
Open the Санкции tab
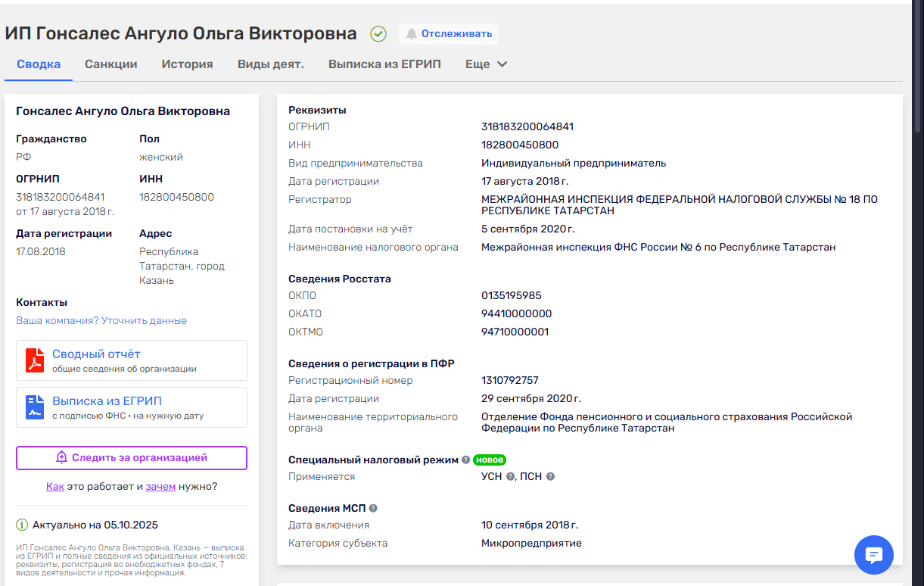click(x=111, y=64)
